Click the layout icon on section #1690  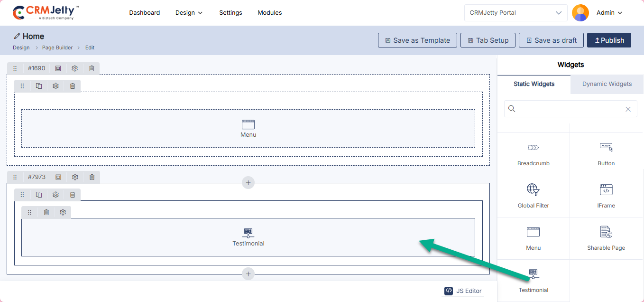[x=58, y=68]
